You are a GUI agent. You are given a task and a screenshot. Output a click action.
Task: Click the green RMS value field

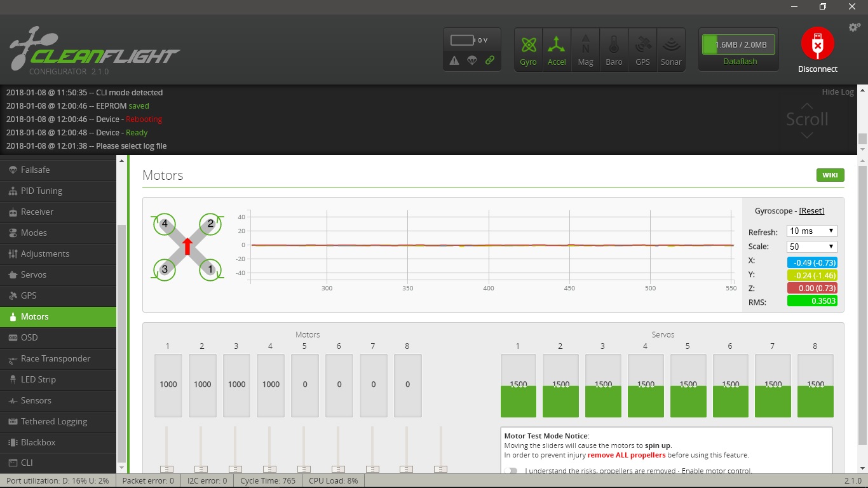[812, 301]
